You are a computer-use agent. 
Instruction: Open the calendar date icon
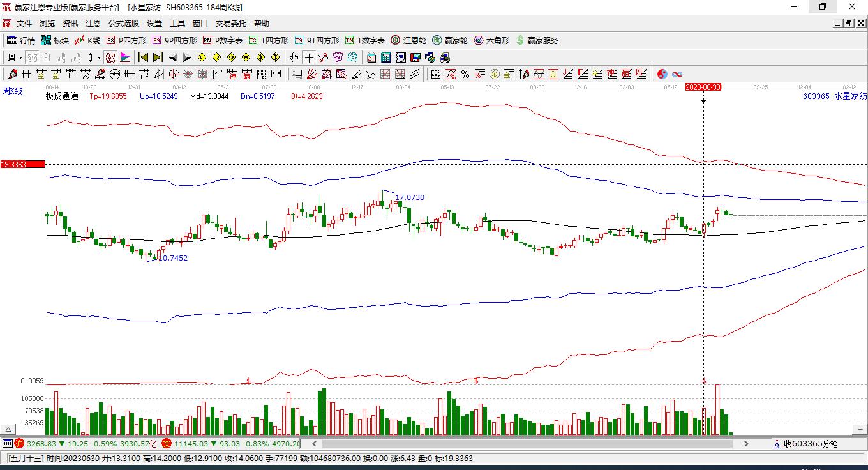coord(371,57)
